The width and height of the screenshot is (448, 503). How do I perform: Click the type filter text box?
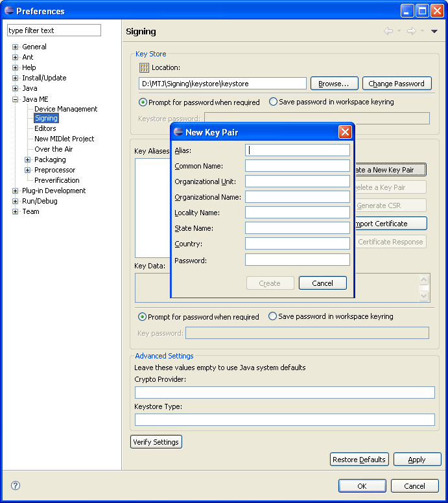coord(54,30)
